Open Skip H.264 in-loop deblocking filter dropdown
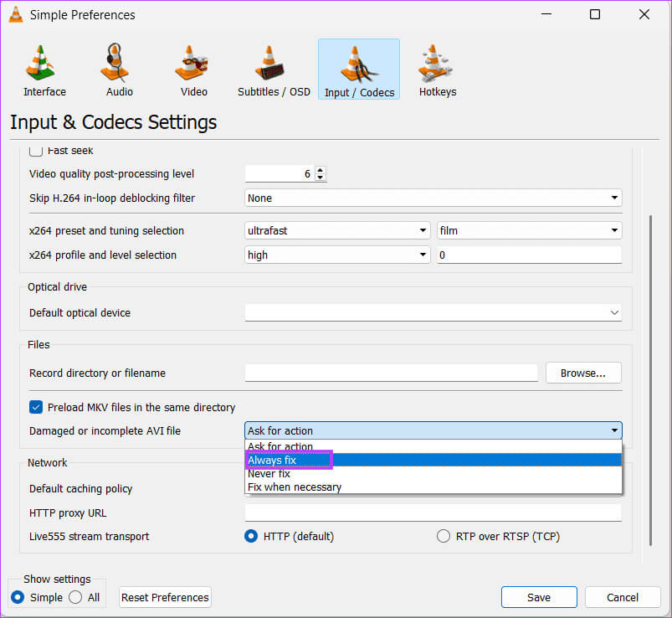The height and width of the screenshot is (618, 672). point(433,198)
